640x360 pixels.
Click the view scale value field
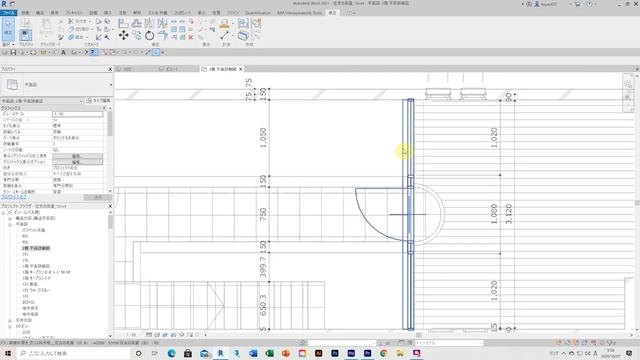click(x=78, y=114)
